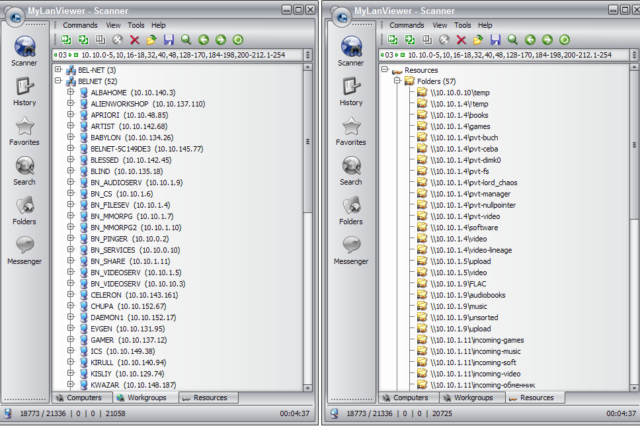The image size is (640, 426).
Task: Open Search in the left window sidebar
Action: click(24, 171)
